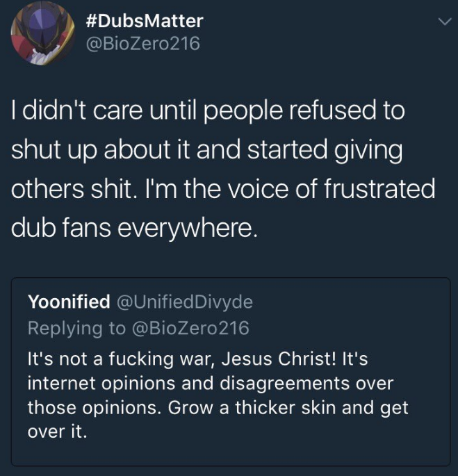Select the 'Replying to' label text

point(76,328)
